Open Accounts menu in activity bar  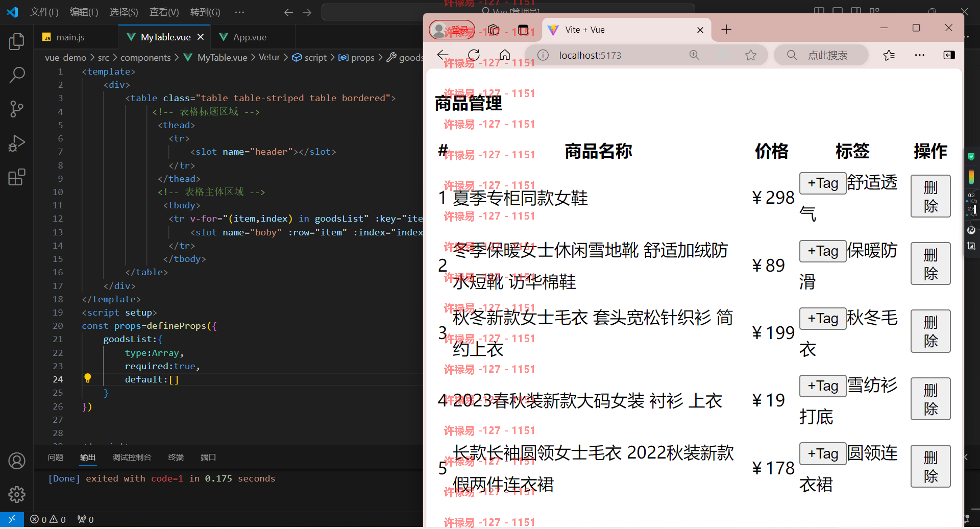click(x=17, y=461)
